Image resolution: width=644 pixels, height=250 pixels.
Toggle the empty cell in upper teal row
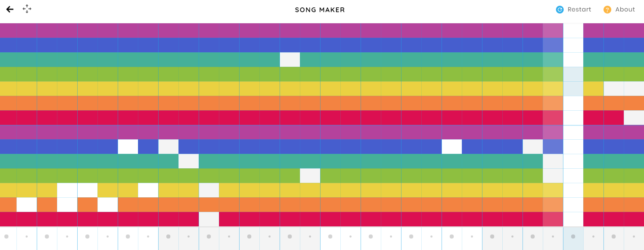click(x=290, y=60)
